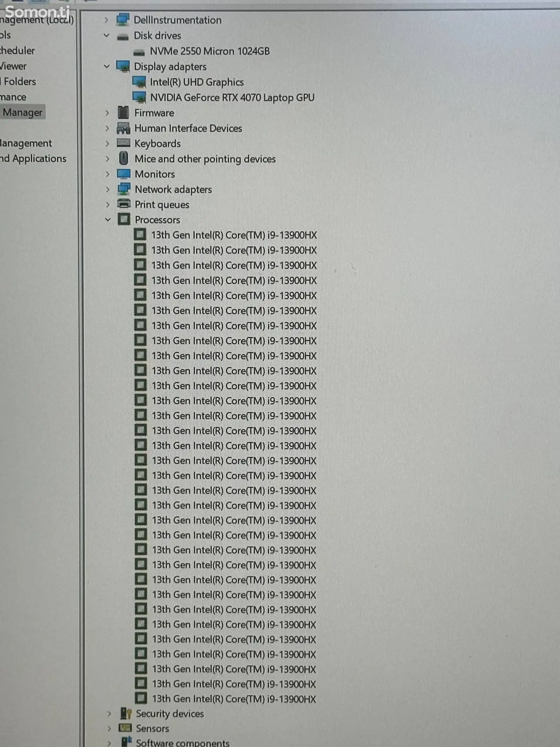Viewport: 560px width, 747px height.
Task: Select the 'anagement' item in left pane
Action: 26,143
